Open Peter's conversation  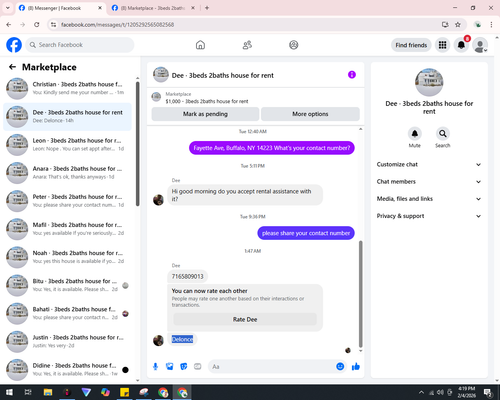coord(67,201)
